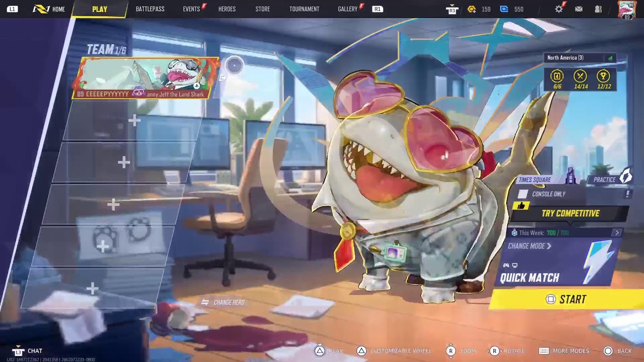644x362 pixels.
Task: Invite a player to the fifth team slot
Action: (103, 246)
